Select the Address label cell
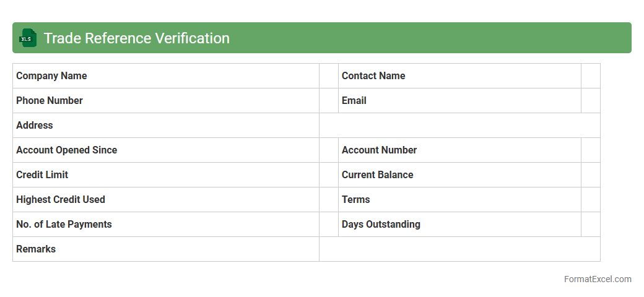Image resolution: width=644 pixels, height=297 pixels. pos(165,126)
